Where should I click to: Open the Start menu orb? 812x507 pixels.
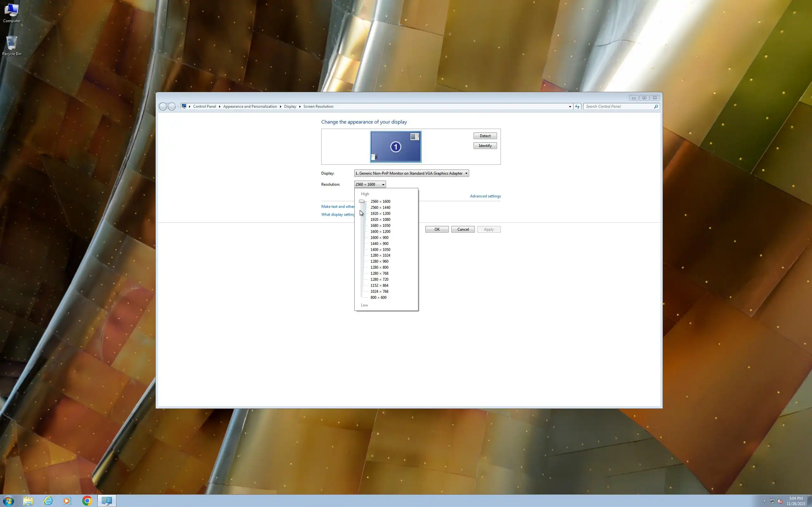click(8, 501)
